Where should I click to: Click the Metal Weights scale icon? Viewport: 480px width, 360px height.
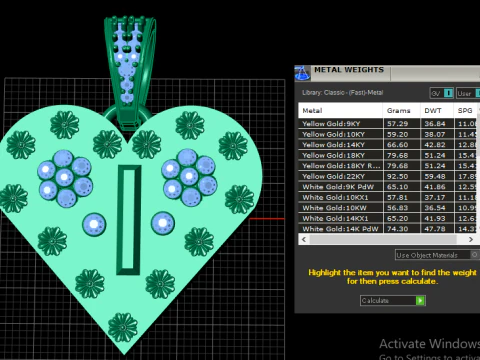(x=302, y=73)
